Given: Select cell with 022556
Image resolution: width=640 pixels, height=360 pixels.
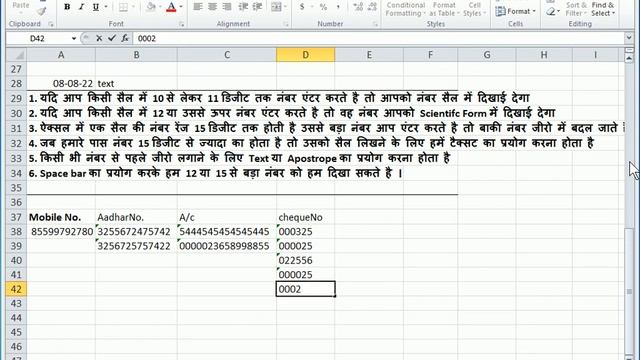Looking at the screenshot, I should click(x=305, y=260).
